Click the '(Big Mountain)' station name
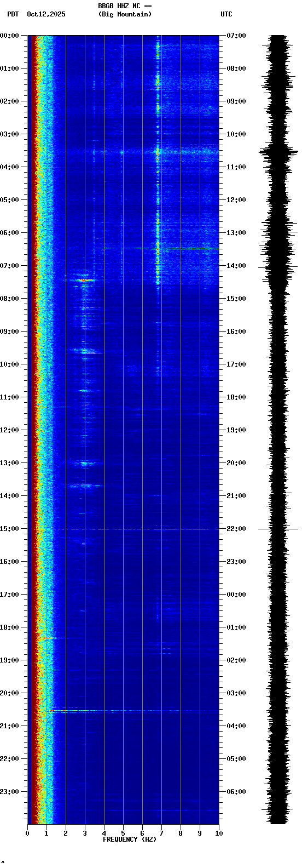The width and height of the screenshot is (302, 868). click(125, 14)
